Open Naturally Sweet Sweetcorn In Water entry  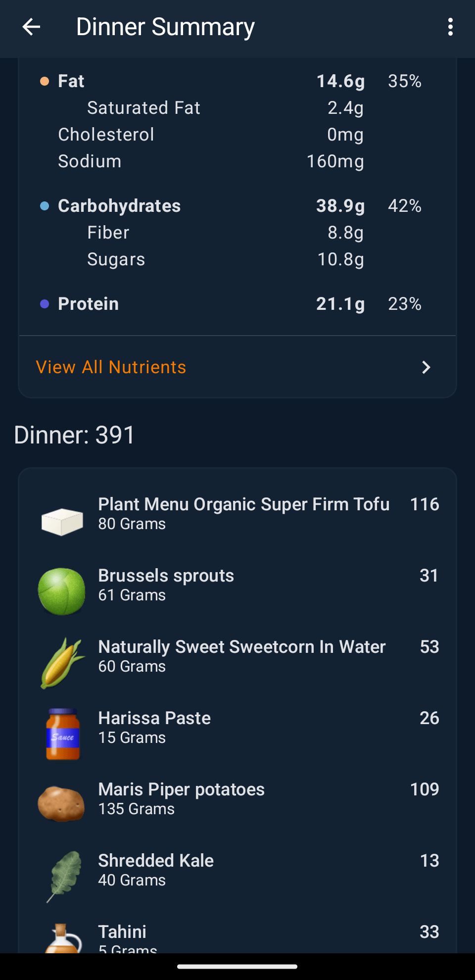coord(241,655)
